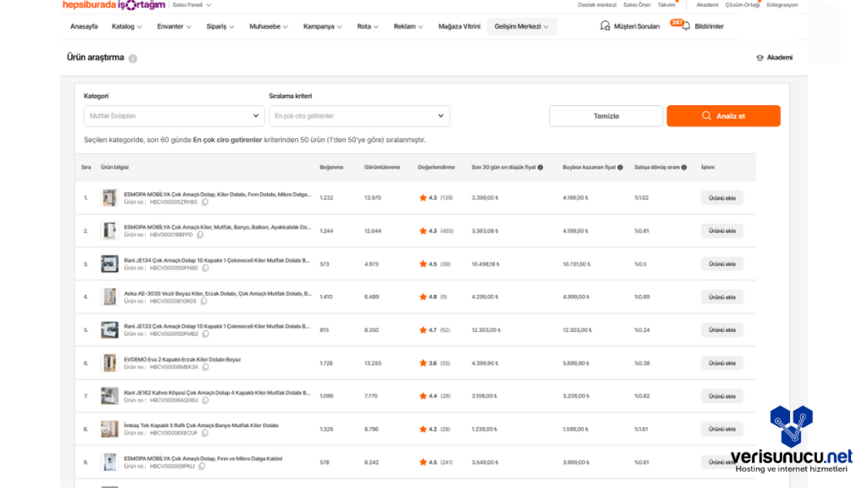Screen dimensions: 868x488
Task: Click the conversion rate '%1.61'
Action: [641, 429]
